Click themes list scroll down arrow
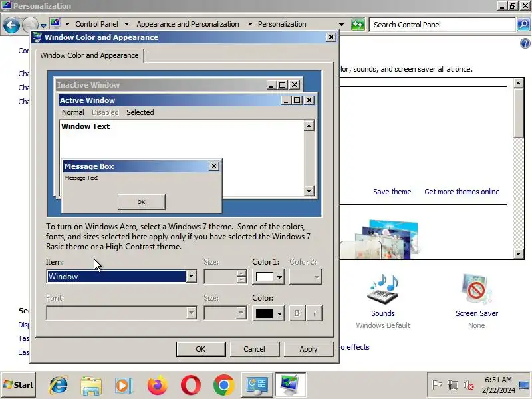Image resolution: width=532 pixels, height=399 pixels. 519,254
